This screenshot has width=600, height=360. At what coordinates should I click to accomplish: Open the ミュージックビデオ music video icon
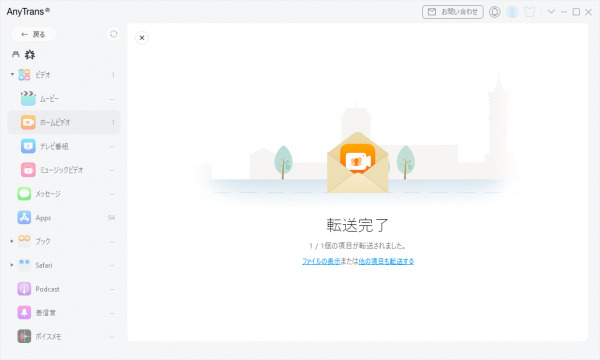pyautogui.click(x=28, y=170)
